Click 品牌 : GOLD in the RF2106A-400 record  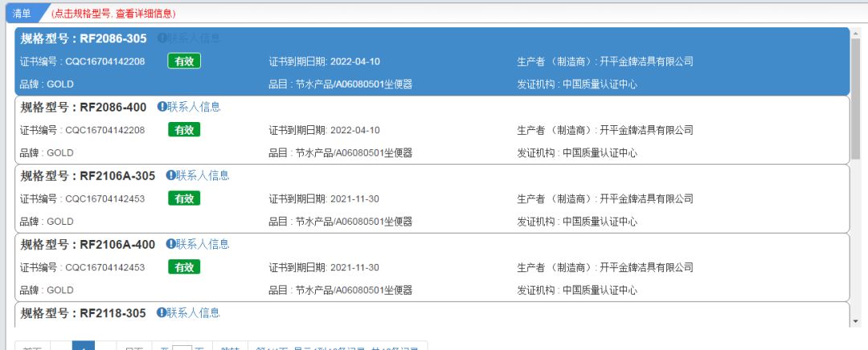pos(47,291)
